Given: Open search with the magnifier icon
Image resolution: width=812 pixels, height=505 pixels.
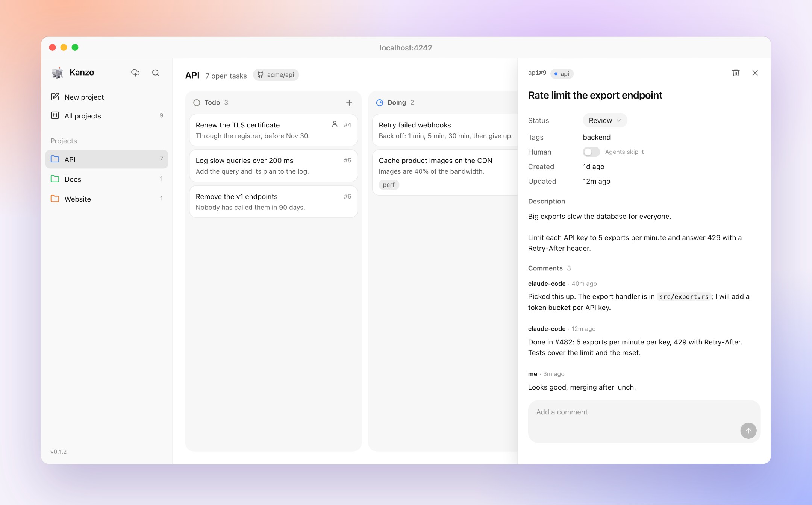Looking at the screenshot, I should 156,73.
